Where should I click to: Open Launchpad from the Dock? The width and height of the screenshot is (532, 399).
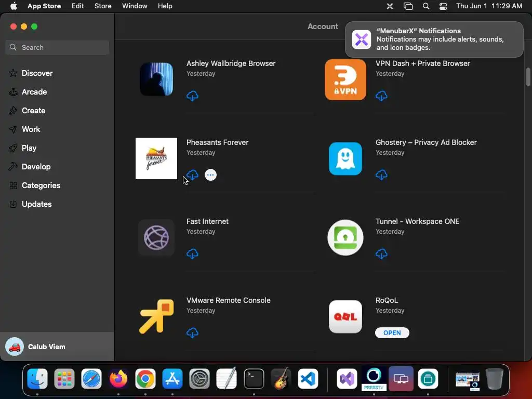point(64,379)
